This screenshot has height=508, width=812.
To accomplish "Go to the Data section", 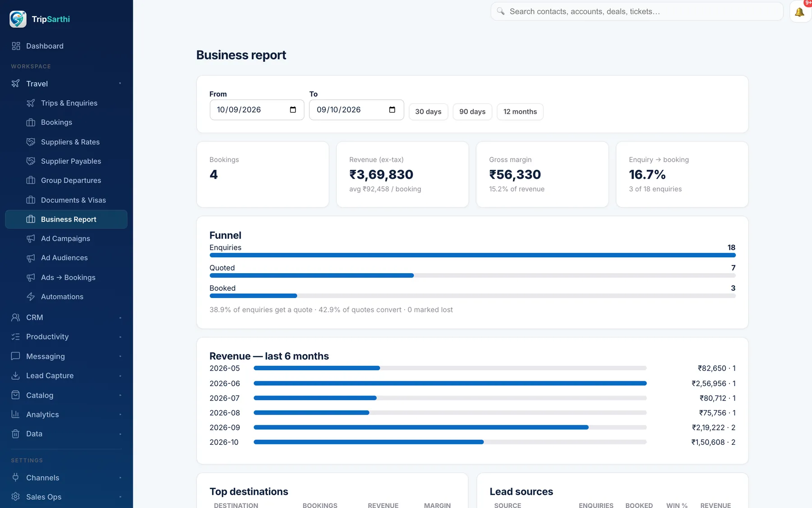I will [66, 434].
